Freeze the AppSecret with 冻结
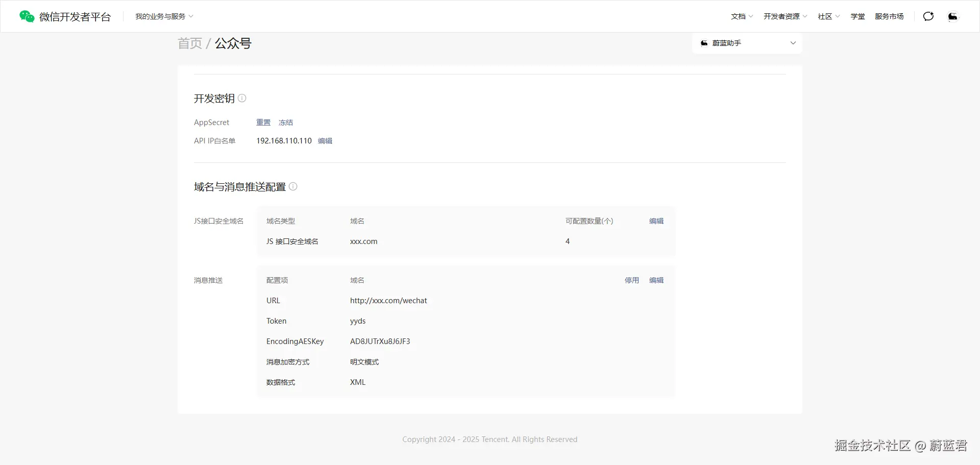980x465 pixels. (286, 123)
